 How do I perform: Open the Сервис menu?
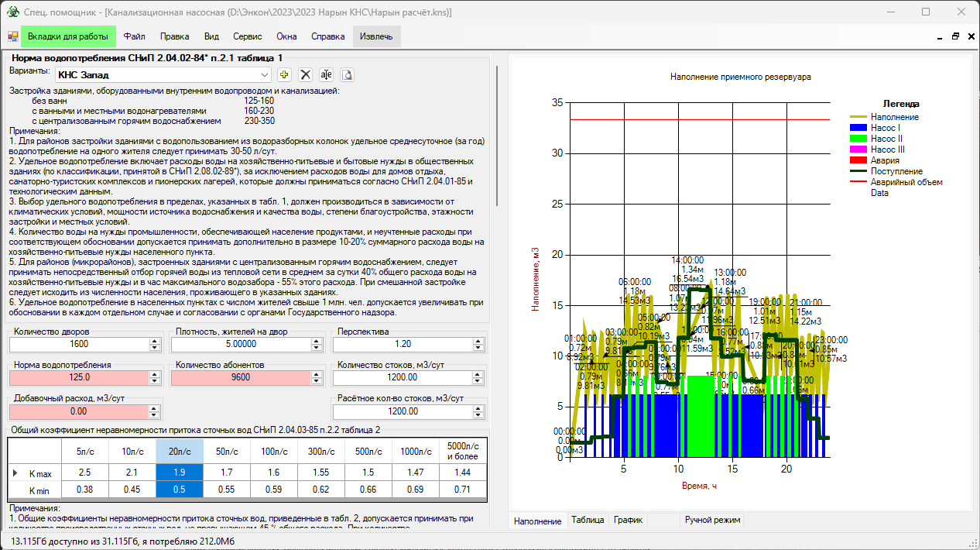[x=247, y=36]
